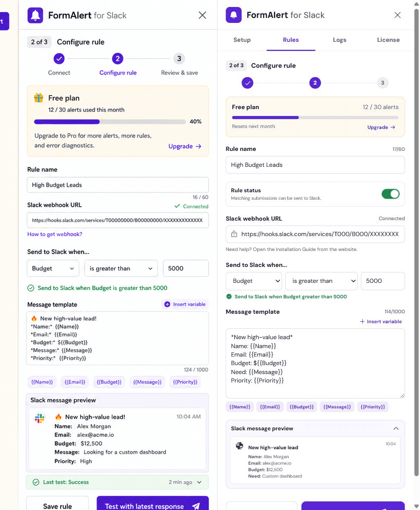Expand the Last test: Success details

point(199,482)
